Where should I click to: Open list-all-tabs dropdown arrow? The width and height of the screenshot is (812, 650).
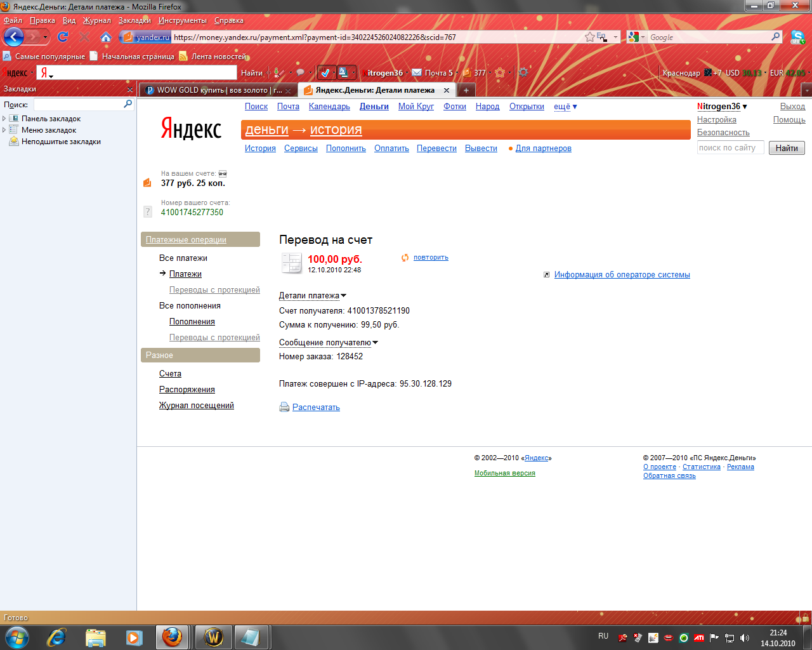(x=806, y=90)
